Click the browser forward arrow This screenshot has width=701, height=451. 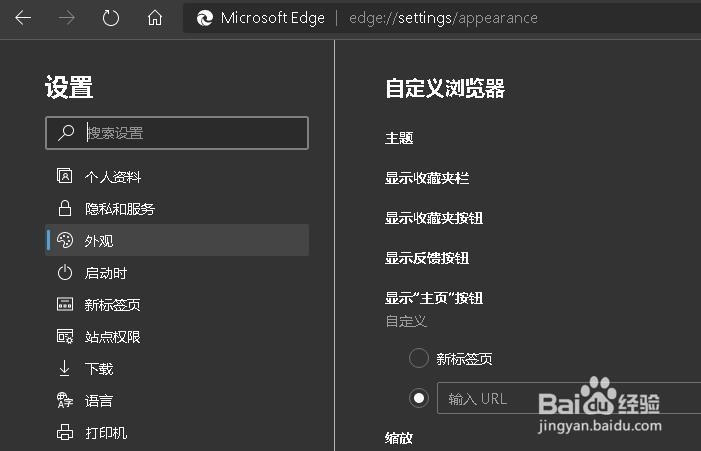point(67,18)
